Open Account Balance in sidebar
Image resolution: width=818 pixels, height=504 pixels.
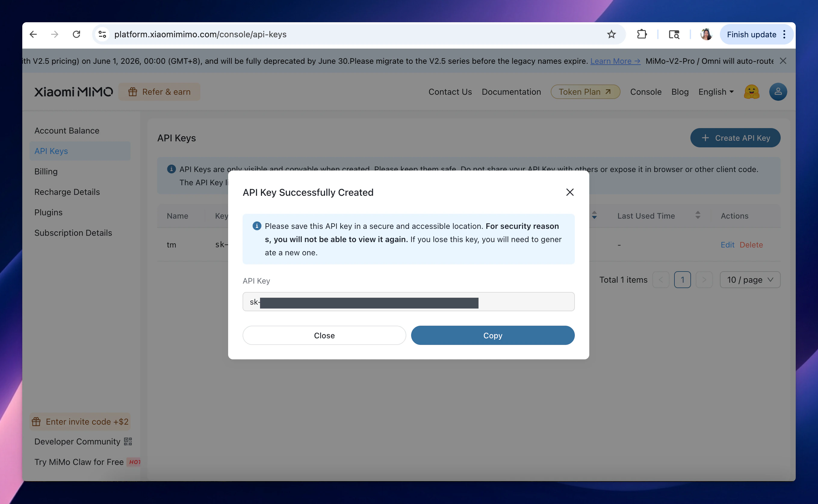point(67,131)
